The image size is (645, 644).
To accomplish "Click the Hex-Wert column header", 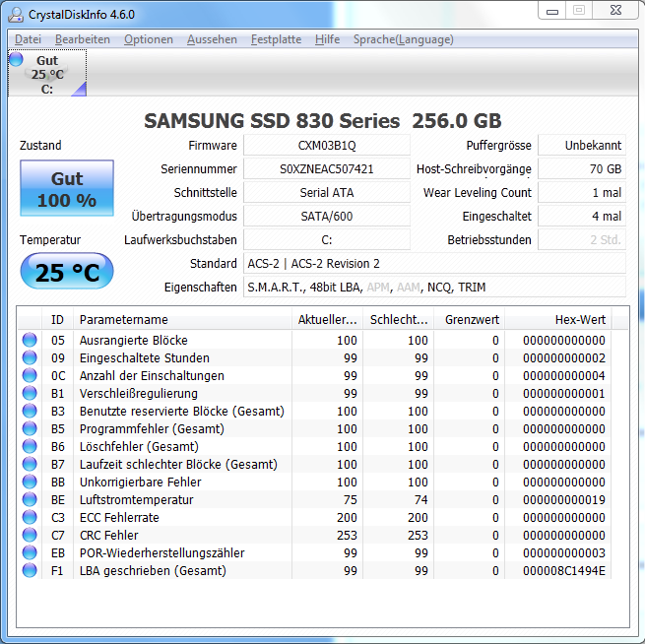I will 558,319.
